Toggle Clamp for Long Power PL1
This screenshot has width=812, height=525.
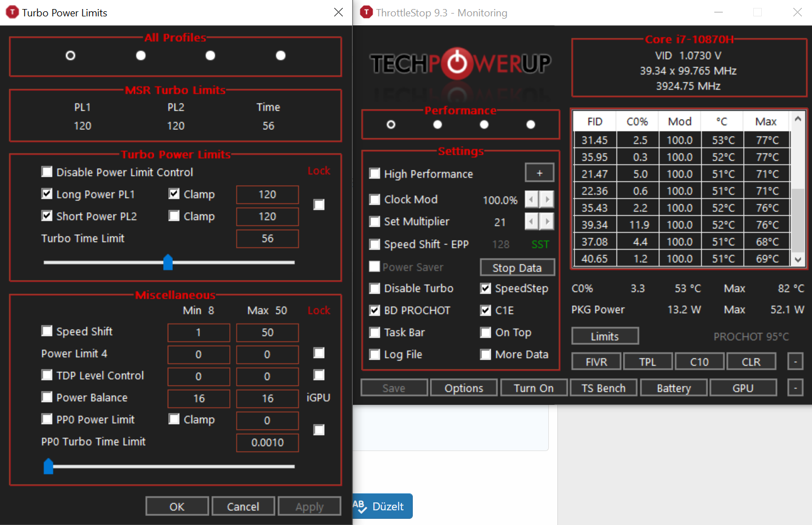pyautogui.click(x=174, y=194)
